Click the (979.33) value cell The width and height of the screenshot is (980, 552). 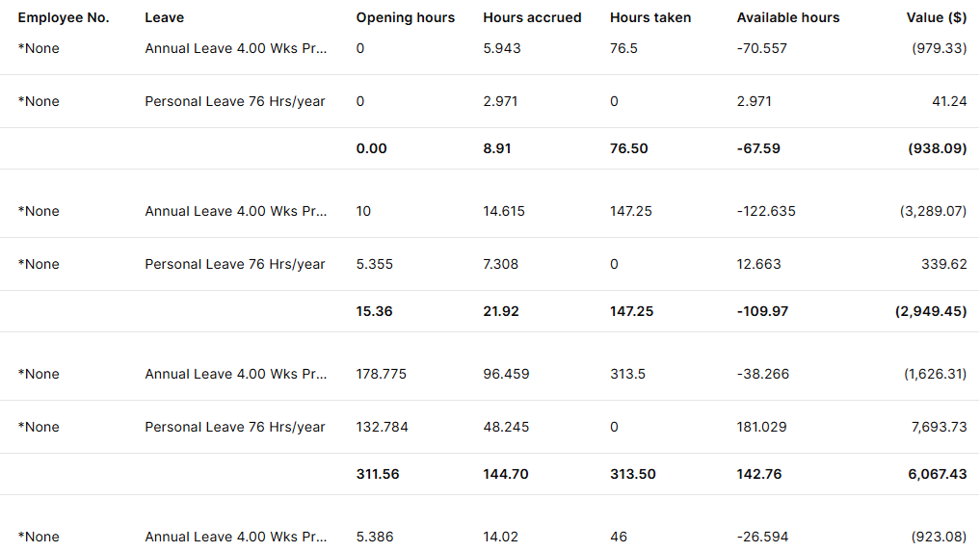939,48
